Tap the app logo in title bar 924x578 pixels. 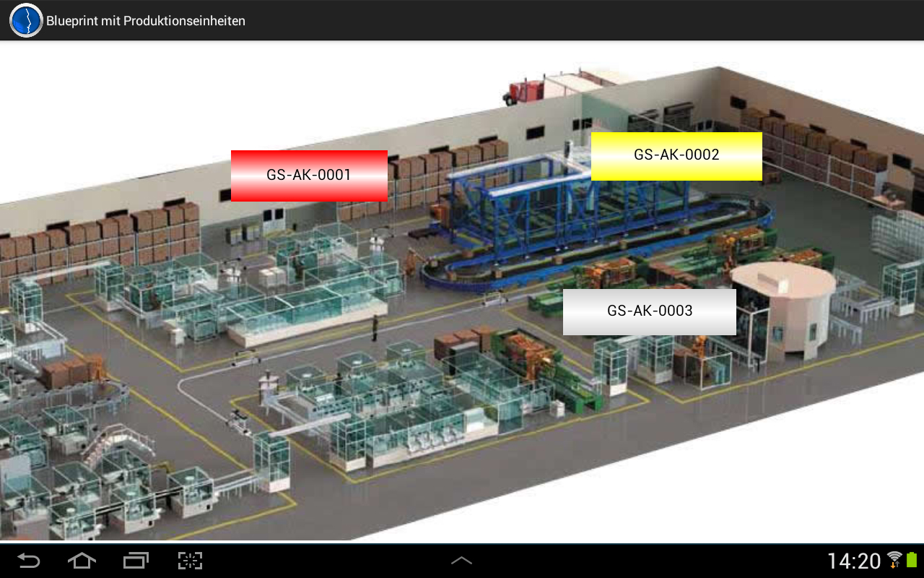point(26,20)
